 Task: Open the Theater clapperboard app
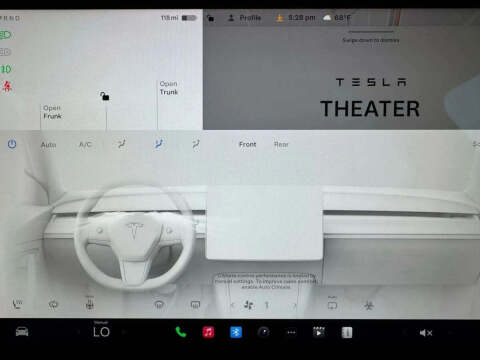click(319, 332)
